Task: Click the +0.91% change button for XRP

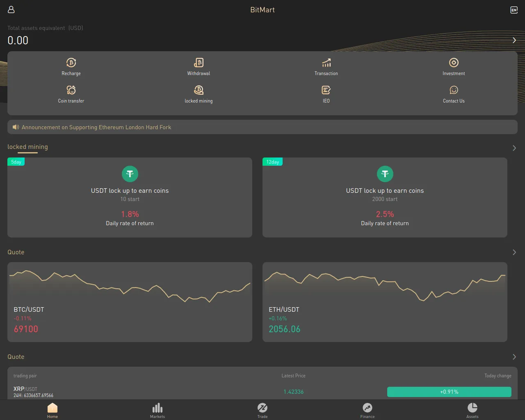Action: click(449, 392)
